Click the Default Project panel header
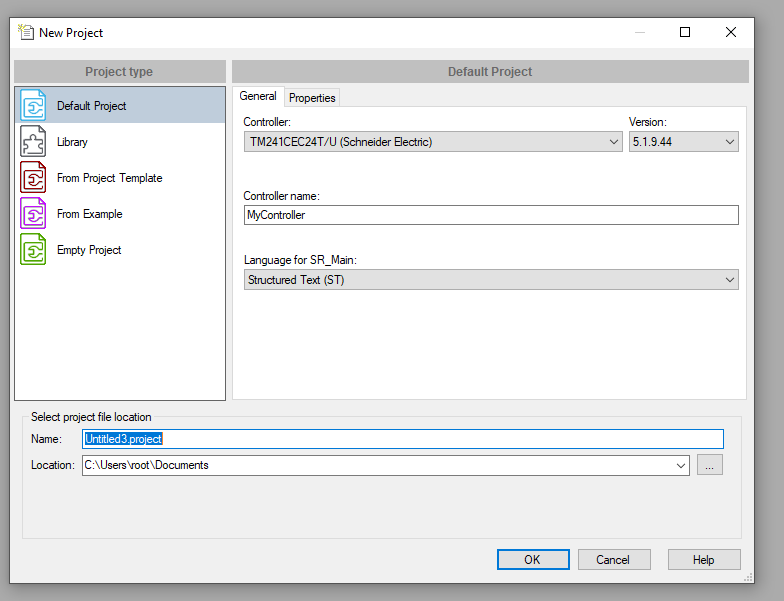This screenshot has width=784, height=601. [490, 72]
